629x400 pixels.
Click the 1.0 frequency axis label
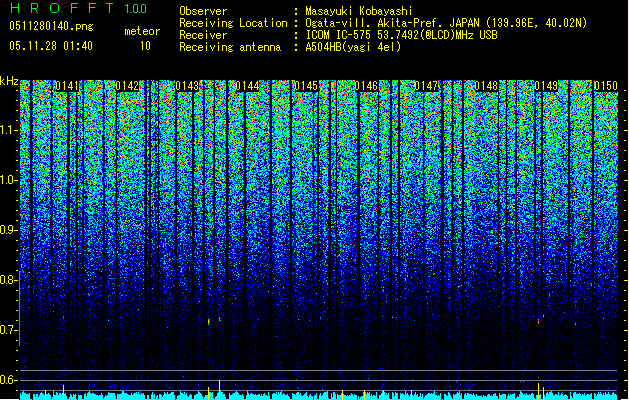[x=9, y=181]
